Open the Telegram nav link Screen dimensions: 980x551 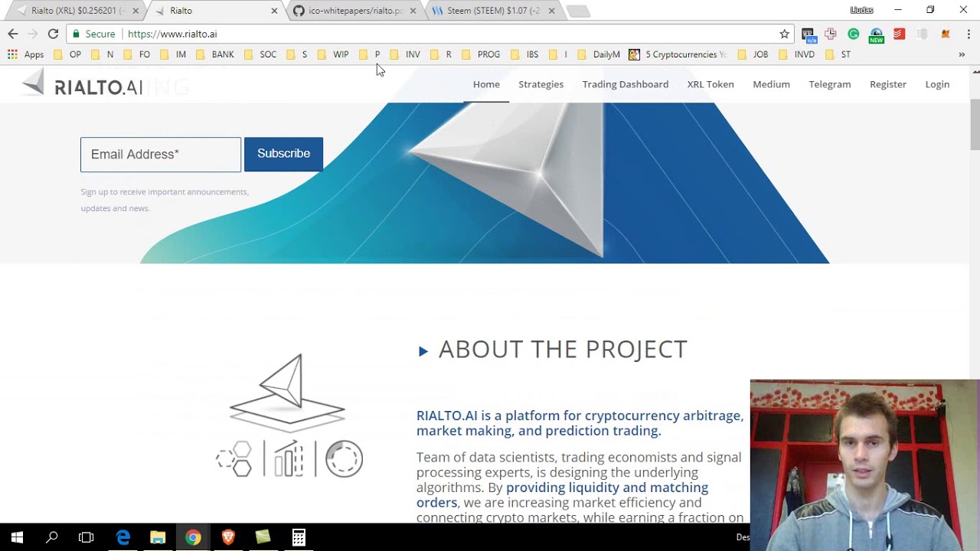click(x=830, y=84)
